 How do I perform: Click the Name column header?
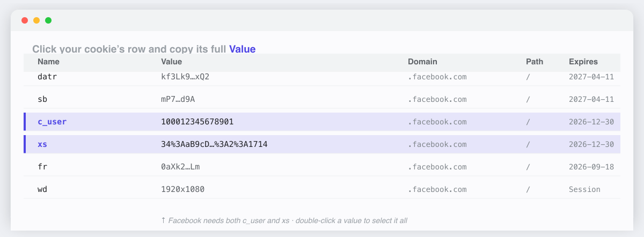[x=48, y=62]
